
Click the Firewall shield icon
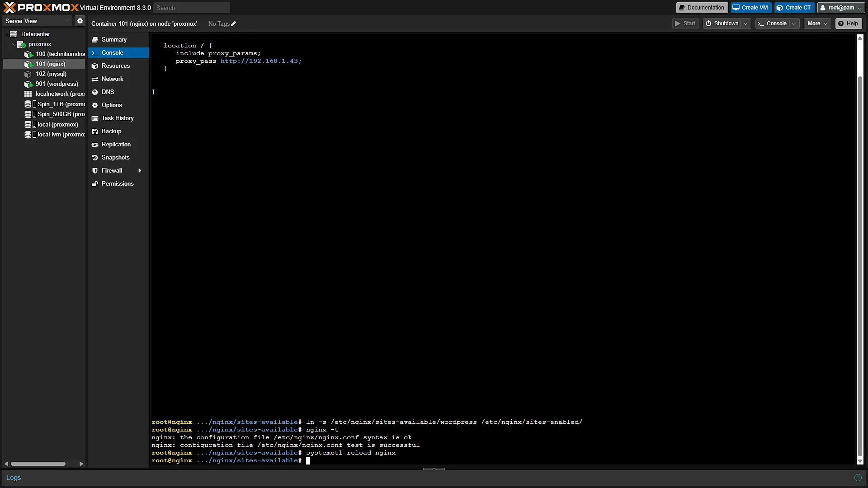95,171
